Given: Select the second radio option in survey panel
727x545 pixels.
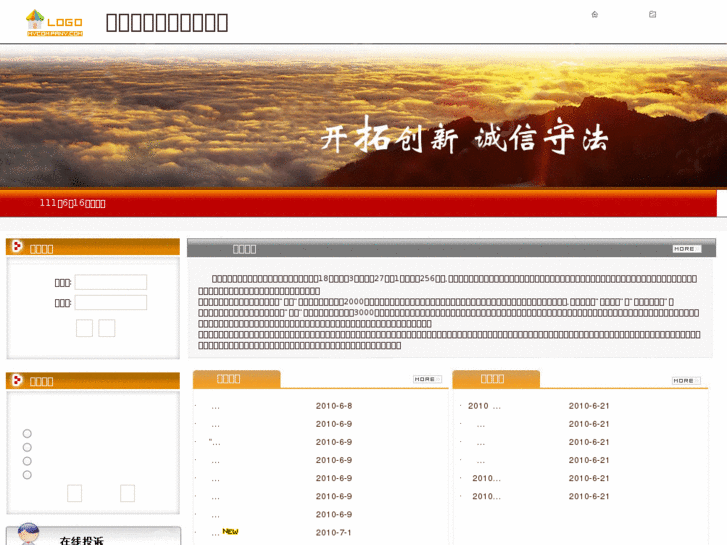Looking at the screenshot, I should pos(27,447).
